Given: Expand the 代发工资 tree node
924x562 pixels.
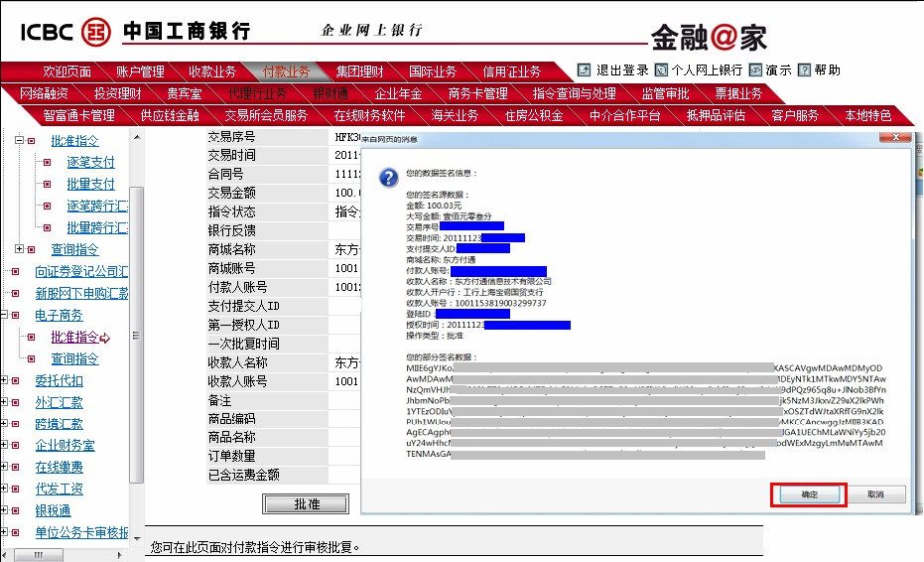Looking at the screenshot, I should coord(3,489).
